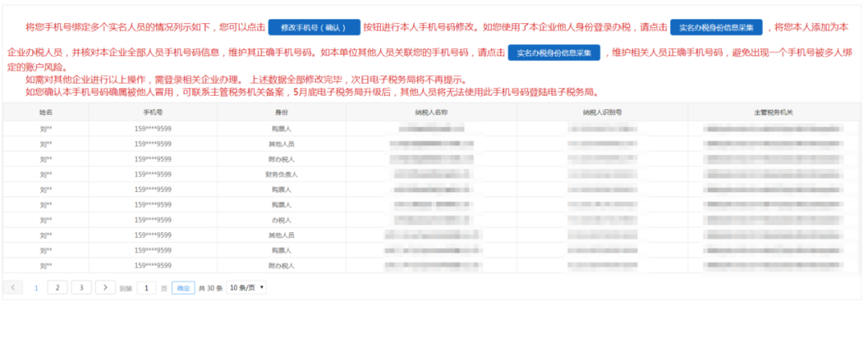Click the 实名办税身份信息采集 button on the second text line
The height and width of the screenshot is (352, 868).
(554, 53)
